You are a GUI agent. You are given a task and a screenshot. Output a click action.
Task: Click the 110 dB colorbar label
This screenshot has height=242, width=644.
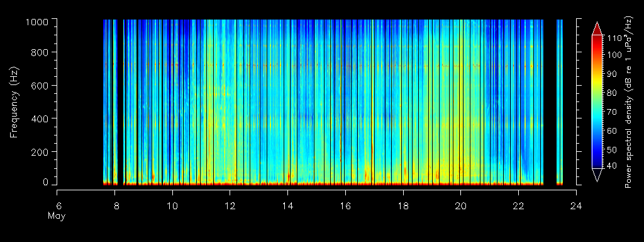click(x=613, y=38)
